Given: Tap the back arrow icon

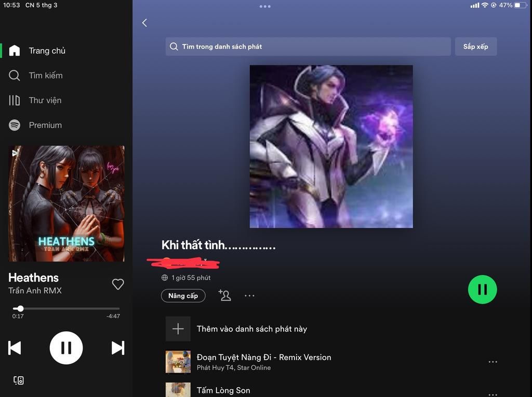Looking at the screenshot, I should (144, 23).
